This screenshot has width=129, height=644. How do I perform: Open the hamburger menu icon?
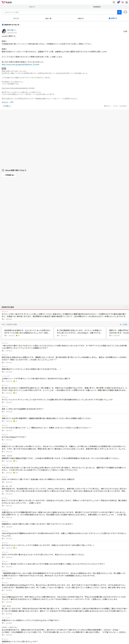(x=127, y=2)
